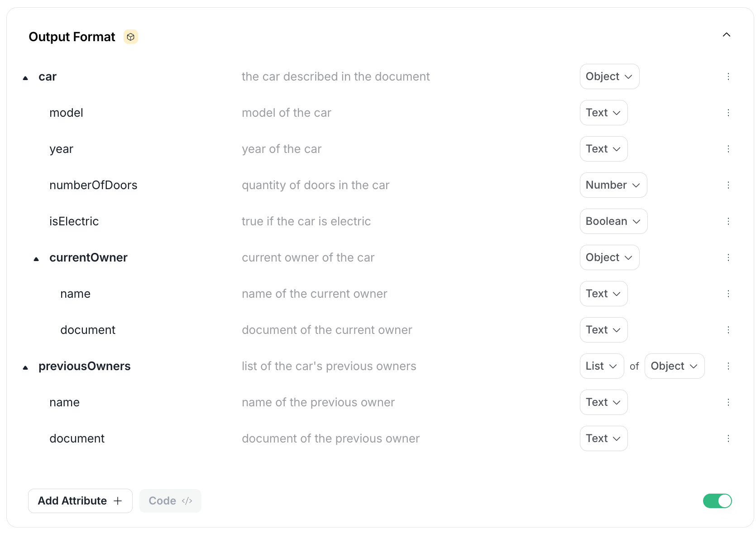Image resolution: width=756 pixels, height=533 pixels.
Task: Collapse the car object tree node
Action: pos(25,78)
